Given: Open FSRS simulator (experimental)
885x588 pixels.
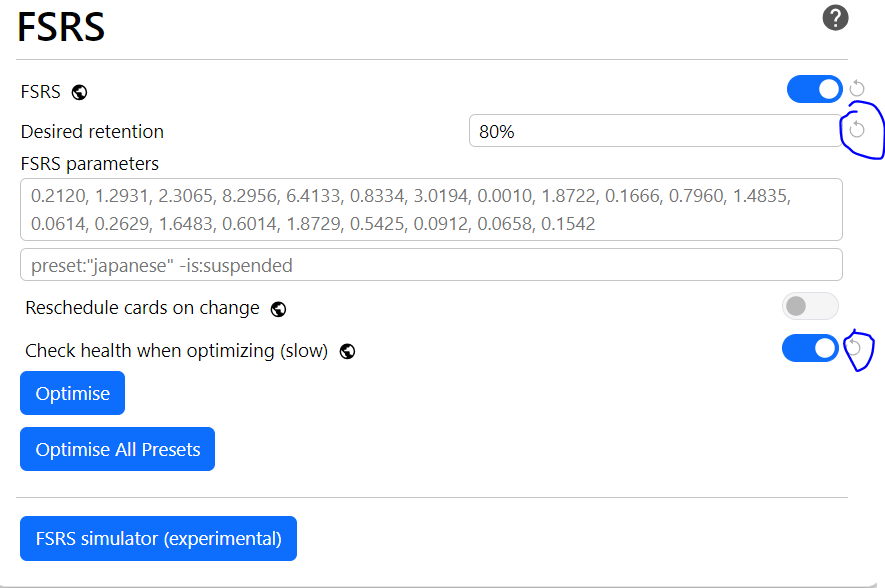Looking at the screenshot, I should coord(158,538).
